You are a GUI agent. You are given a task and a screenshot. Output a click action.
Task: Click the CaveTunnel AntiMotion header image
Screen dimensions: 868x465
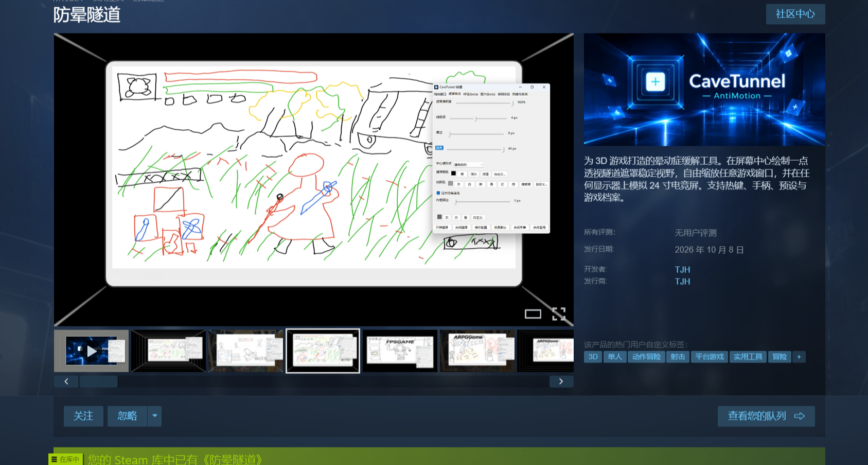tap(704, 90)
